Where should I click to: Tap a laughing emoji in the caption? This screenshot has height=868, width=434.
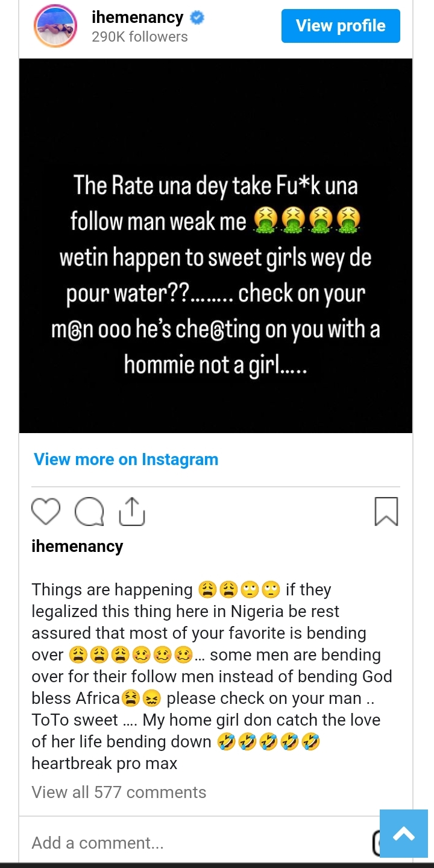227,741
